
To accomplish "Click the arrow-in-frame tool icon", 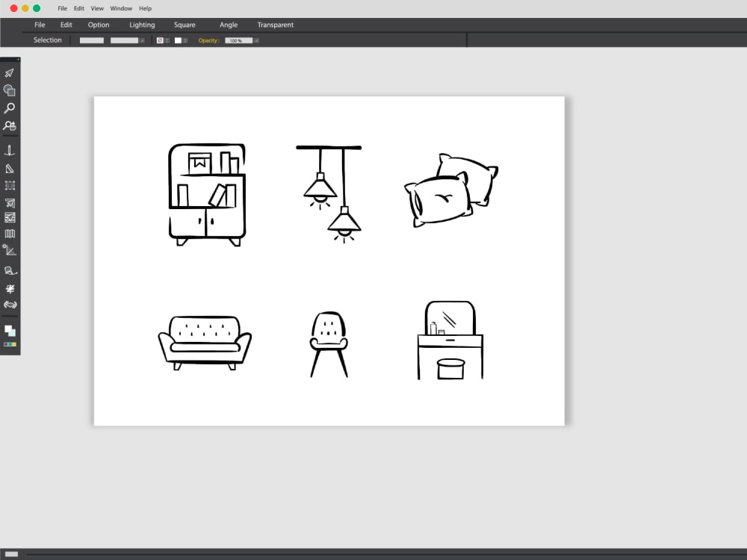I will (10, 203).
